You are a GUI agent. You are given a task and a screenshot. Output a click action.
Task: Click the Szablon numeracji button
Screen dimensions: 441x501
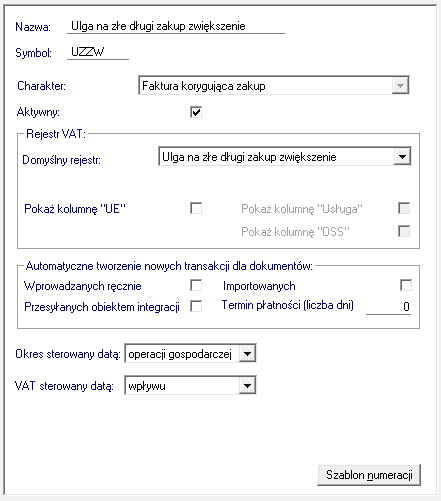369,475
